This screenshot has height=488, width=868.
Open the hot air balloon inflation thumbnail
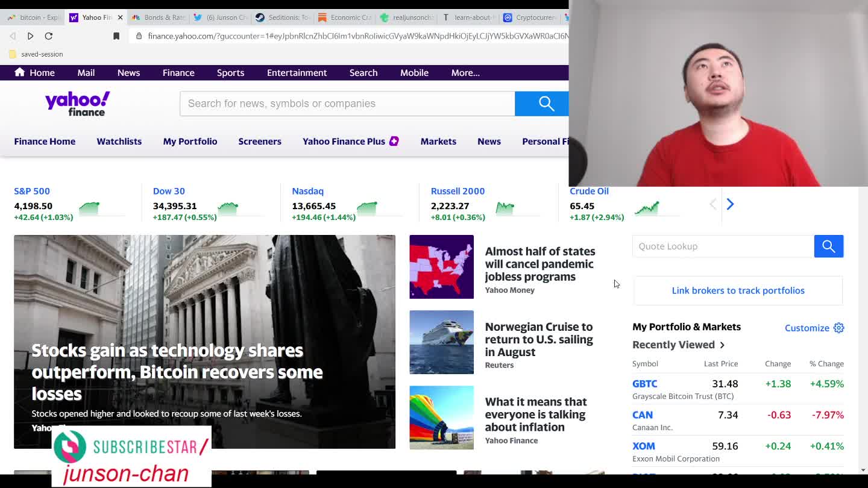pos(441,418)
